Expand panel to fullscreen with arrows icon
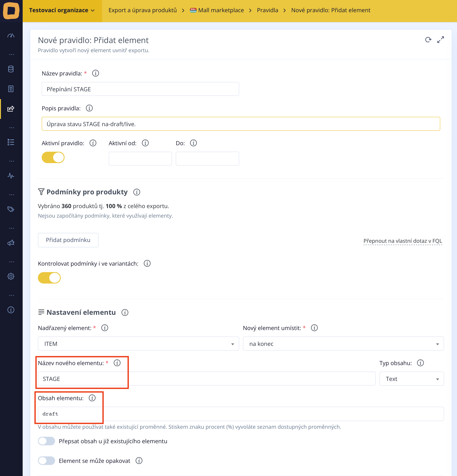The height and width of the screenshot is (476, 457). (440, 40)
